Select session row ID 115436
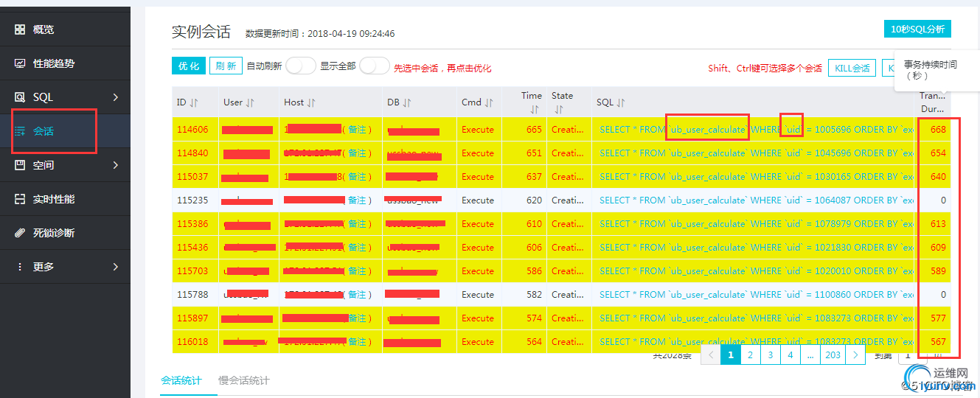Viewport: 980px width, 398px height. 192,248
